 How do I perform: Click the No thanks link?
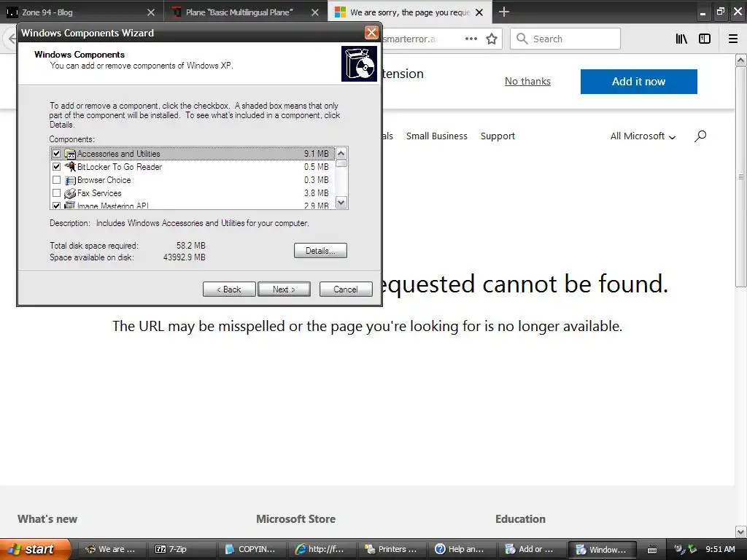point(527,82)
